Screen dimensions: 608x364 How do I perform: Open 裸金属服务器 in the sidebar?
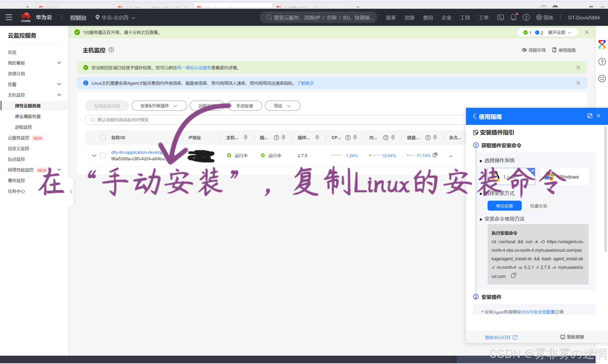(x=28, y=117)
